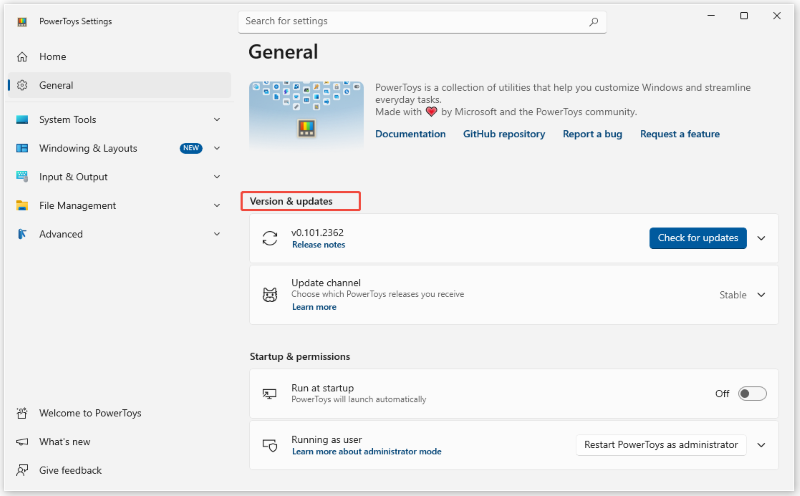
Task: Click the Search for settings field
Action: (x=422, y=22)
